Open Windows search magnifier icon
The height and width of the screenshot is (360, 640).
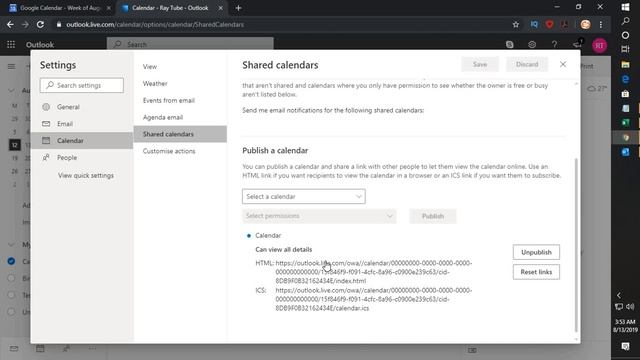point(625,21)
